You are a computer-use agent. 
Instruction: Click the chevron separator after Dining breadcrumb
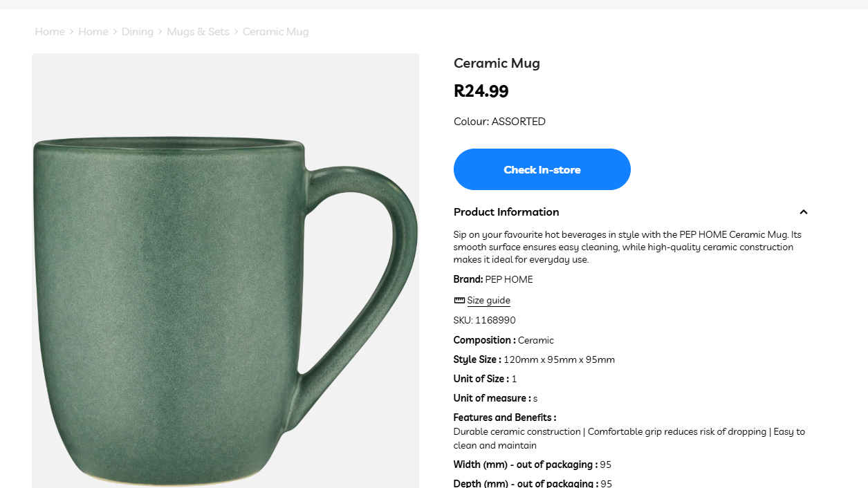(x=160, y=32)
